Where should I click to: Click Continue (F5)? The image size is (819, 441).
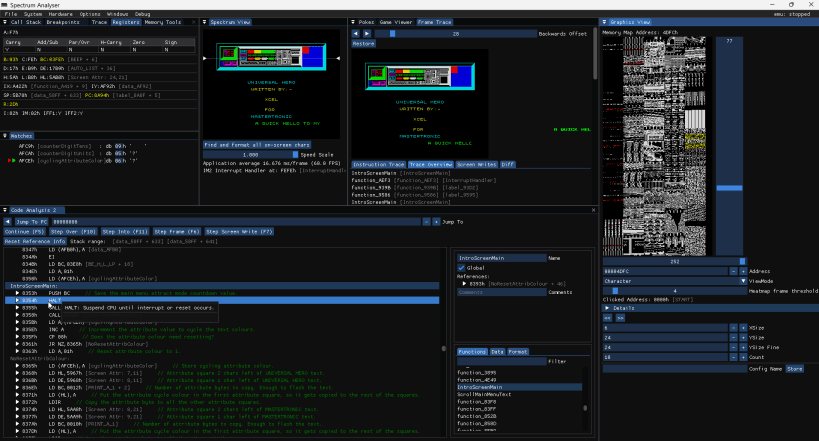click(x=25, y=231)
